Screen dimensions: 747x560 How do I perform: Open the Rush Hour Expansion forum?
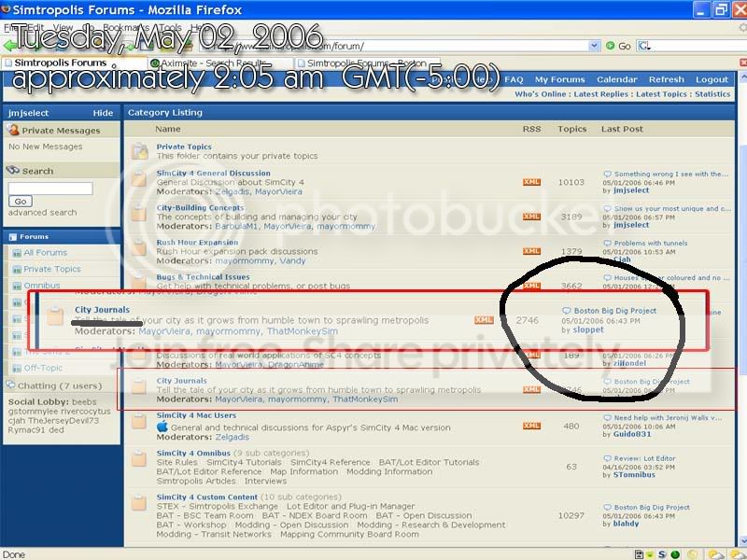pos(197,243)
